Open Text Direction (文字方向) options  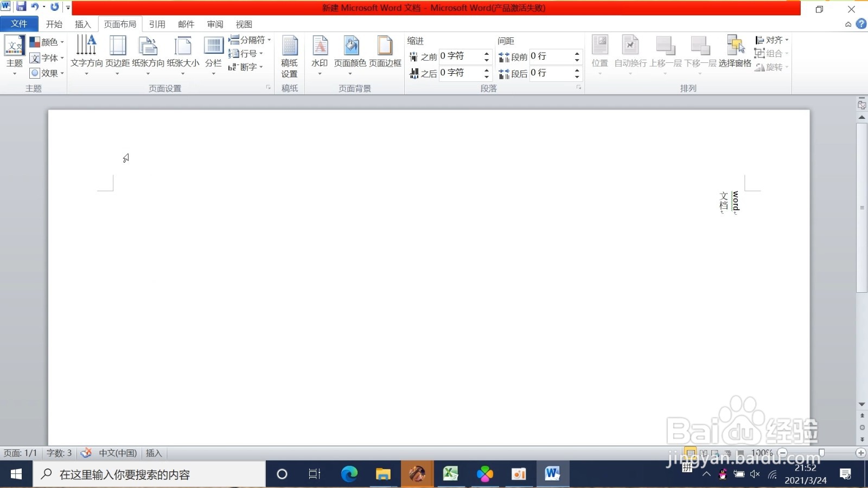coord(86,55)
